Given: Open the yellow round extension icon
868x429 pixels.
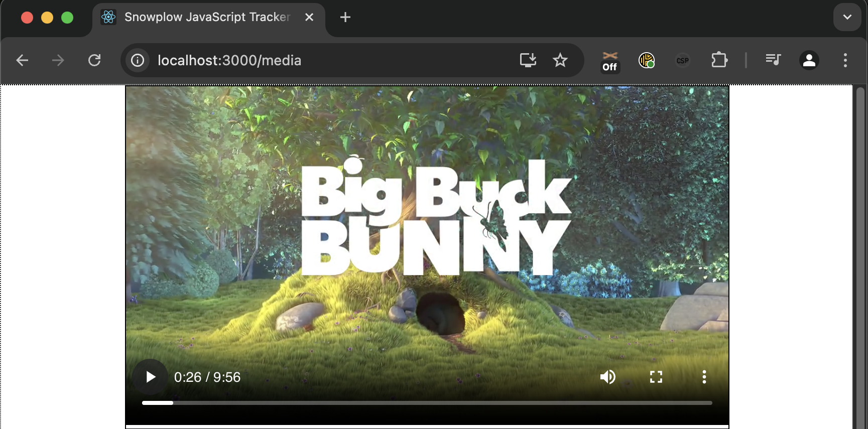Looking at the screenshot, I should tap(647, 61).
